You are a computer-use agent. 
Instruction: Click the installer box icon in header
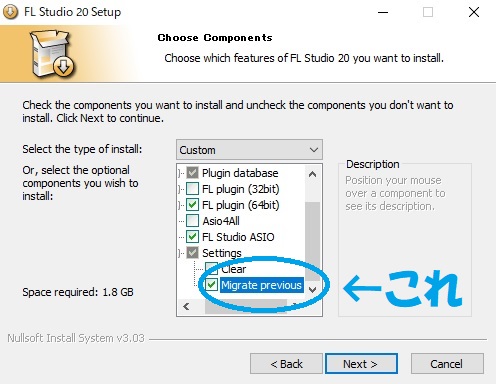click(x=53, y=54)
